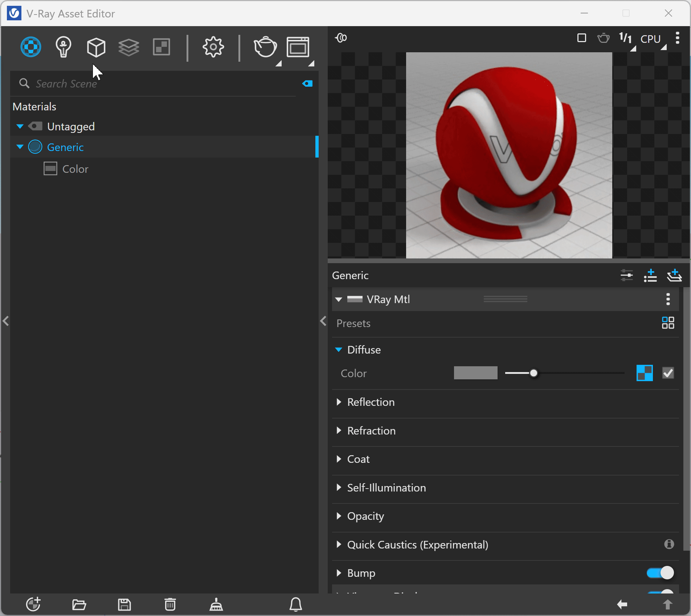Collapse the VRay Mtl rollout

(339, 299)
